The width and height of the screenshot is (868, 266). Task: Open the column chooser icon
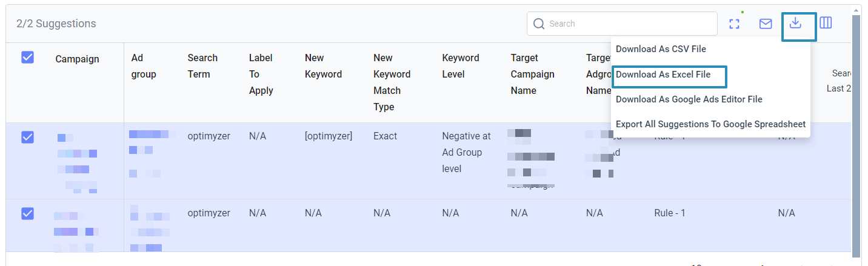point(826,23)
